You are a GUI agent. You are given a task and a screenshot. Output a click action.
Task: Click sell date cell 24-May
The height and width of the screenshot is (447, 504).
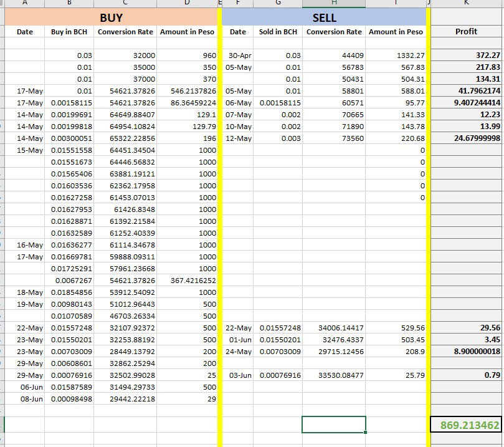(238, 352)
